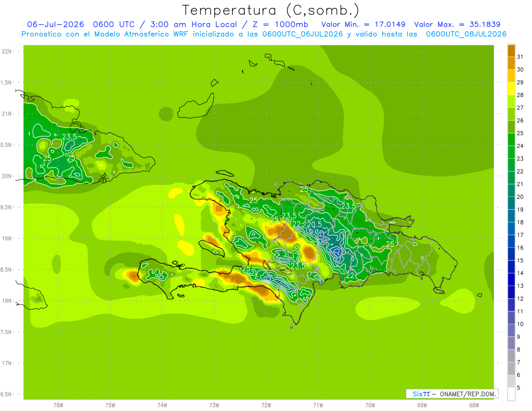The width and height of the screenshot is (532, 411).
Task: Click the colorbar label "20"
Action: [520, 197]
